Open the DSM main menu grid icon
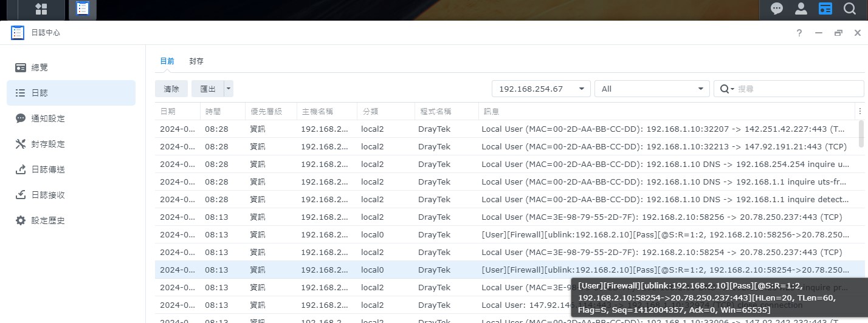This screenshot has height=323, width=868. [41, 9]
